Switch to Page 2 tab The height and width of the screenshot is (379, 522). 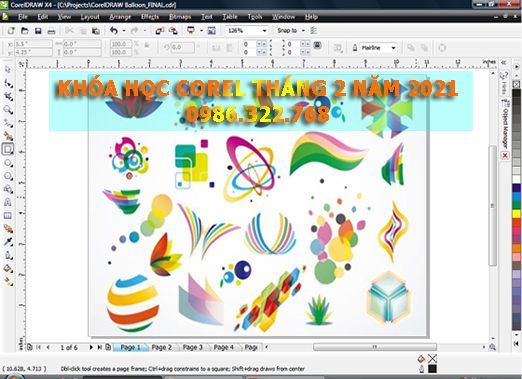(162, 347)
